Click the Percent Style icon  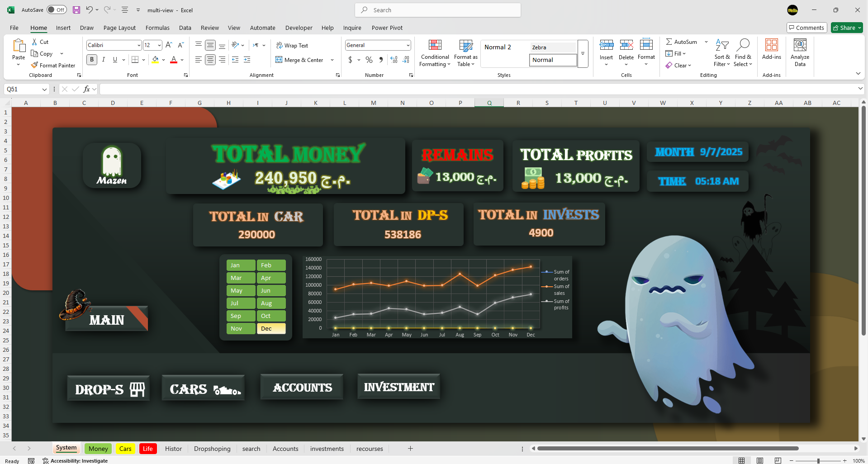(369, 60)
